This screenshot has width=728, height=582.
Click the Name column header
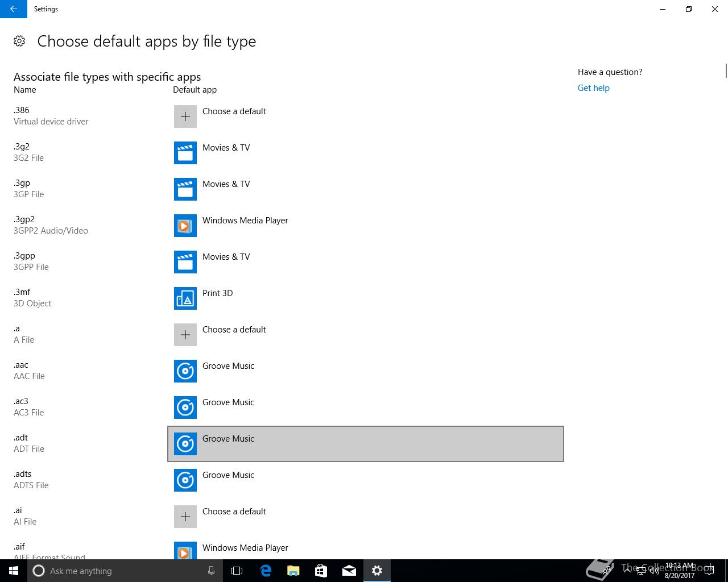click(x=25, y=90)
